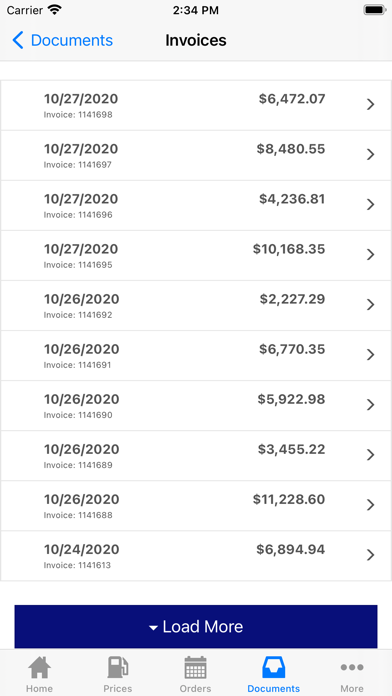Screen dimensions: 392x696
Task: Switch to the Prices tab label
Action: point(118,688)
